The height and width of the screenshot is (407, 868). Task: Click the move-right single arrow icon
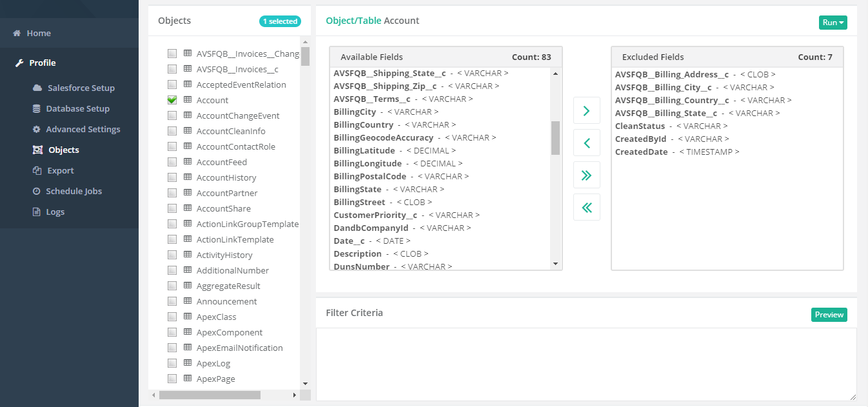tap(586, 111)
